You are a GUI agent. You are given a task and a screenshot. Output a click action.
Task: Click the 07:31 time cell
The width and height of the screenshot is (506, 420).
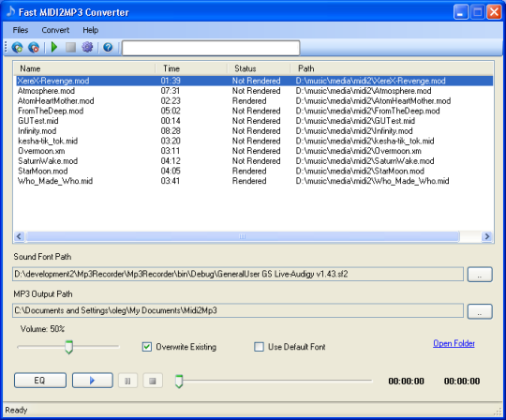pos(170,91)
